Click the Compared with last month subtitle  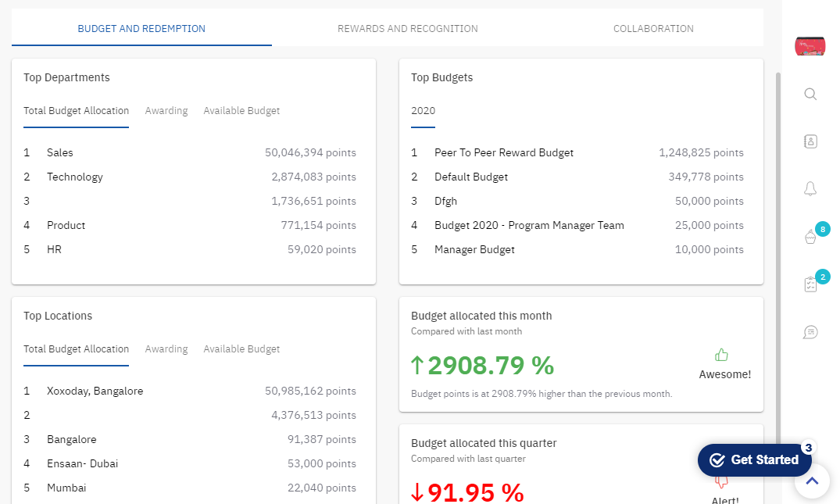click(x=466, y=331)
